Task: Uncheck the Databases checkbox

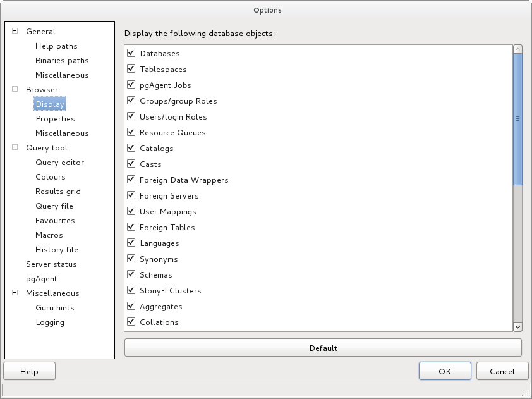Action: pyautogui.click(x=131, y=53)
